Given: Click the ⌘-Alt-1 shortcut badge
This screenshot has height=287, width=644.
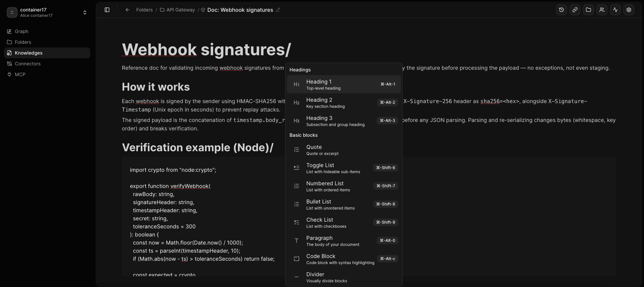Looking at the screenshot, I should 388,84.
